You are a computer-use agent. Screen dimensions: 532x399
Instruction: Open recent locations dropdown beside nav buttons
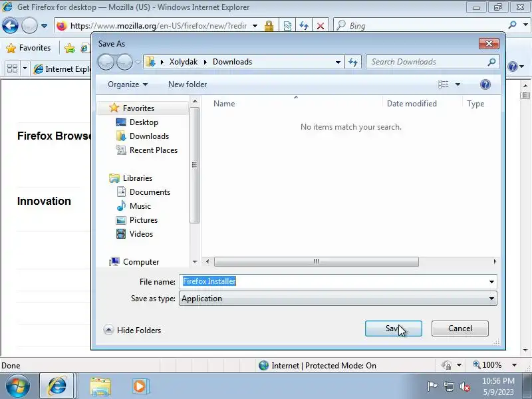[x=138, y=62]
